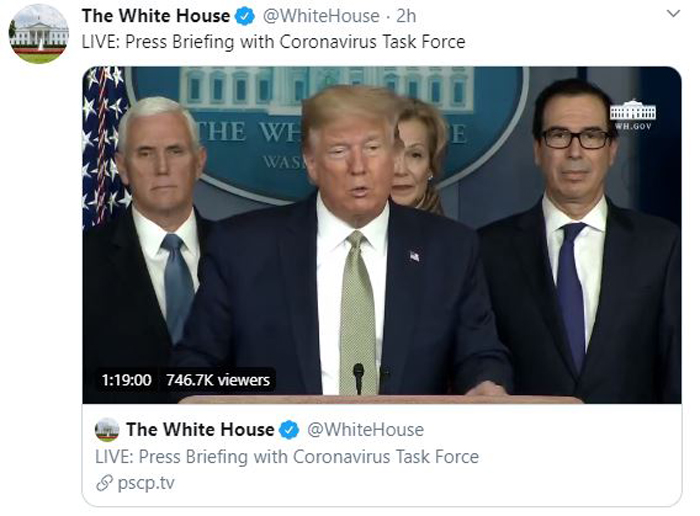700x516 pixels.
Task: Open The White House account name at top
Action: pyautogui.click(x=156, y=16)
